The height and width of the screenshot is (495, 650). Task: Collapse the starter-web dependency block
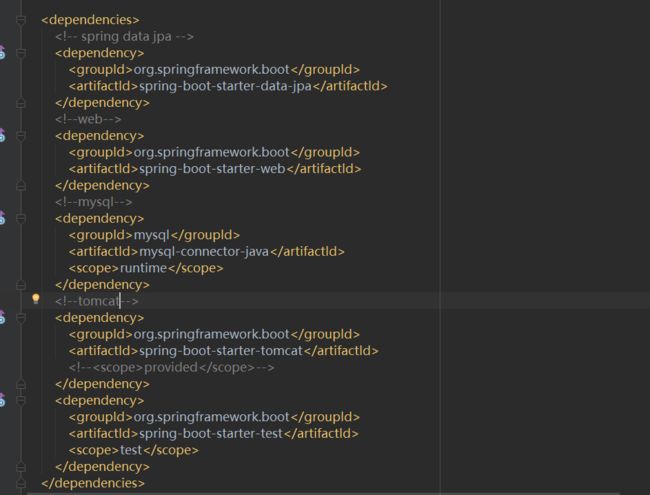pos(21,136)
